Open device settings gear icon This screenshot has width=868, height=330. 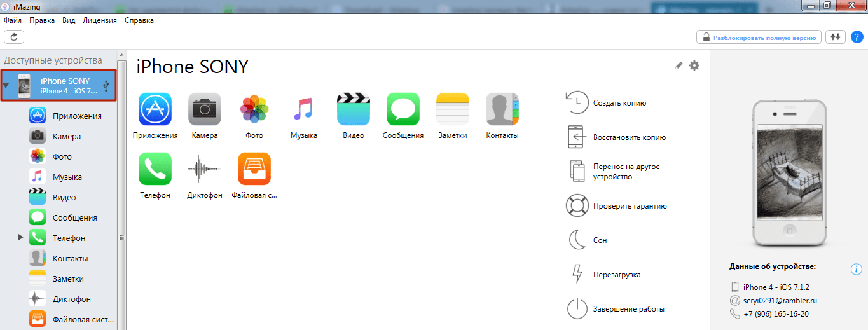coord(694,65)
